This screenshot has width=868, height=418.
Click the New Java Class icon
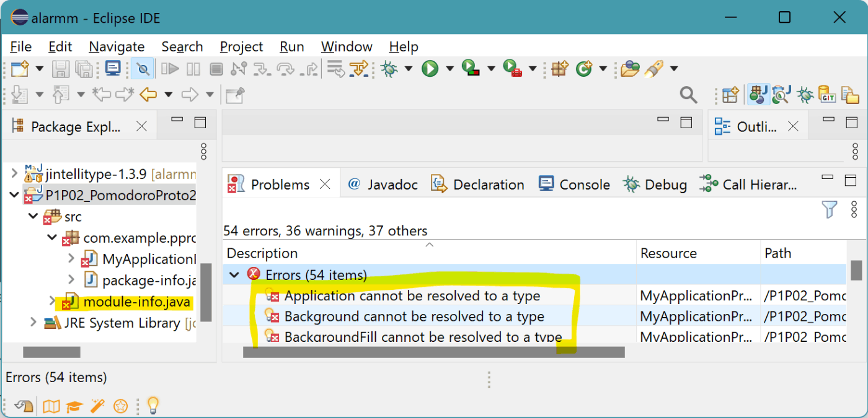pyautogui.click(x=583, y=68)
